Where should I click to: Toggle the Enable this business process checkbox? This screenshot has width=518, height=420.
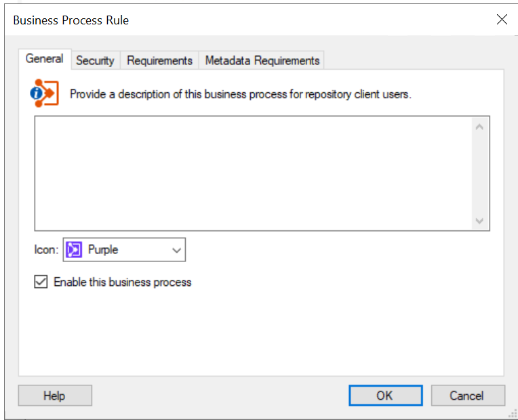tap(41, 282)
